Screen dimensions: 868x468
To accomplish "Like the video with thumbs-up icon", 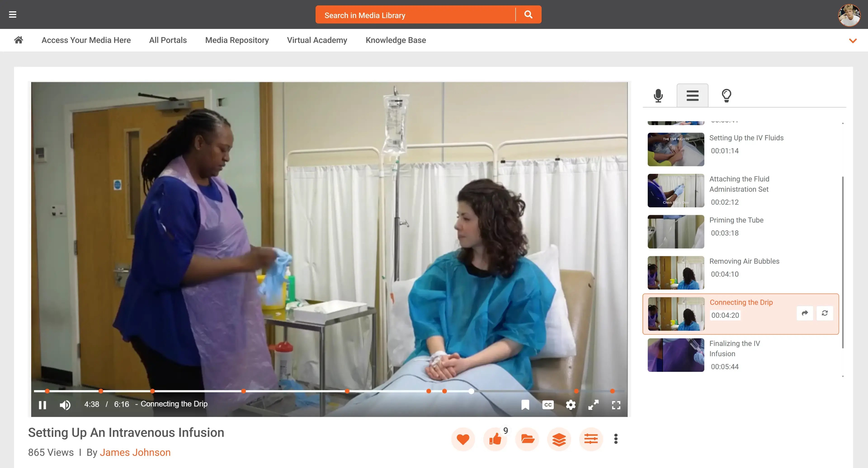I will [495, 439].
